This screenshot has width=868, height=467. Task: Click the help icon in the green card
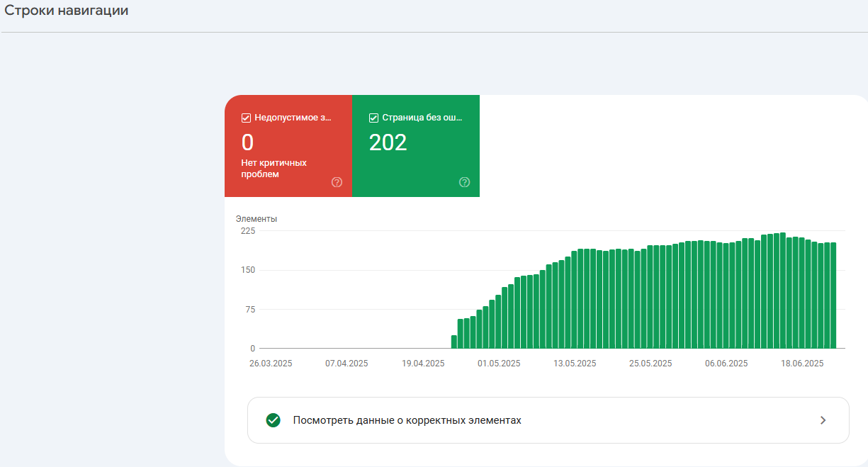coord(464,182)
